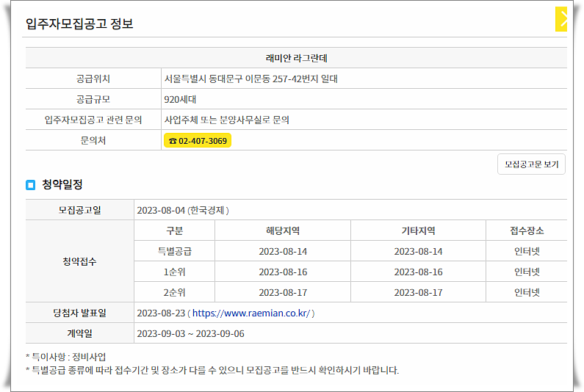This screenshot has width=584, height=392.
Task: Click 1순위 기타지역 date 2023-08-16
Action: 418,272
